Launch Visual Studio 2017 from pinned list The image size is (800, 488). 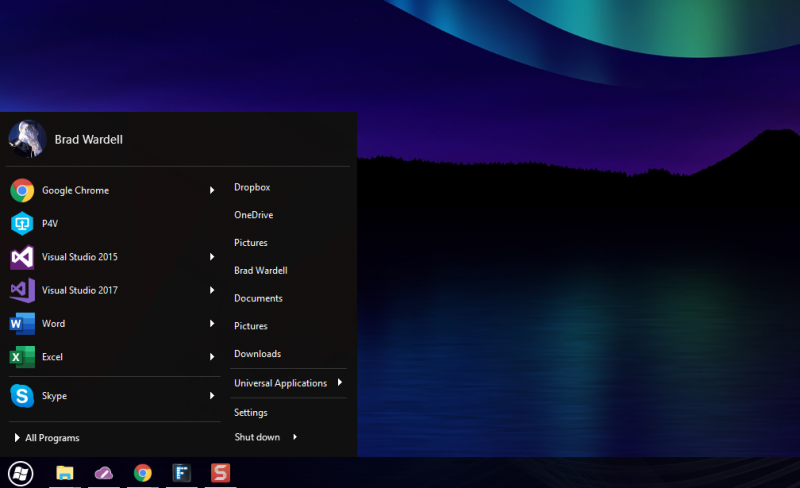click(79, 290)
